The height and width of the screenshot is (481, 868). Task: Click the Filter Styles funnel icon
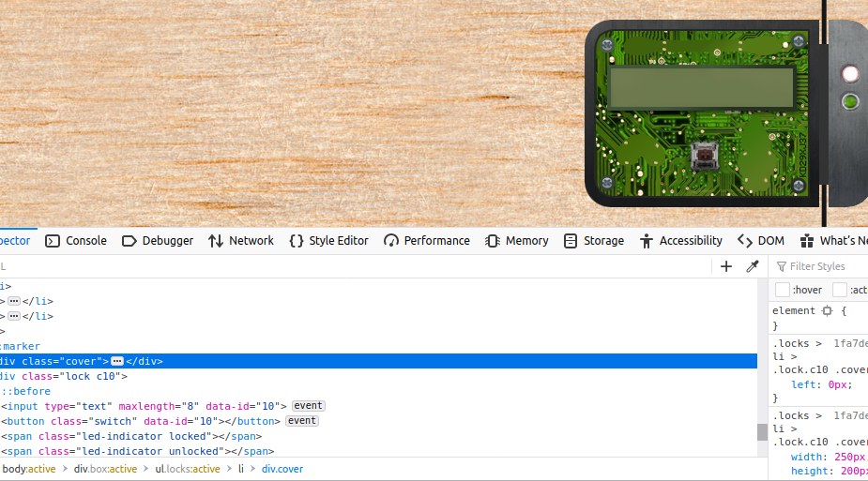point(781,266)
